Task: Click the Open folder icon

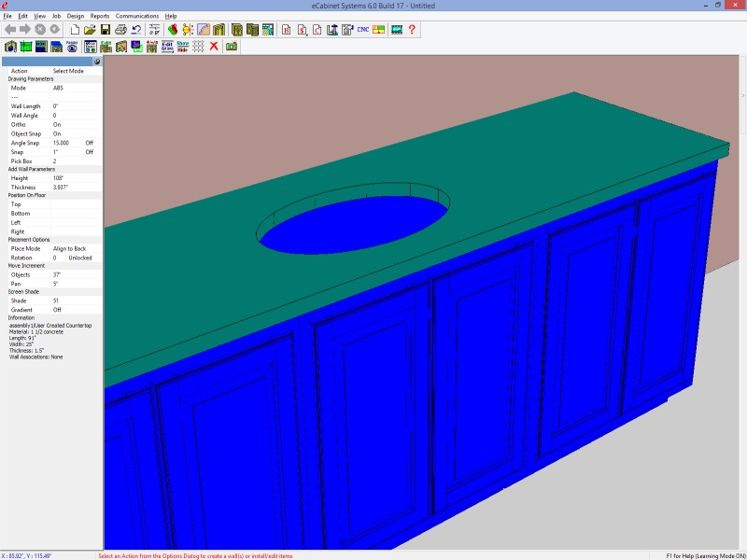Action: pos(90,30)
